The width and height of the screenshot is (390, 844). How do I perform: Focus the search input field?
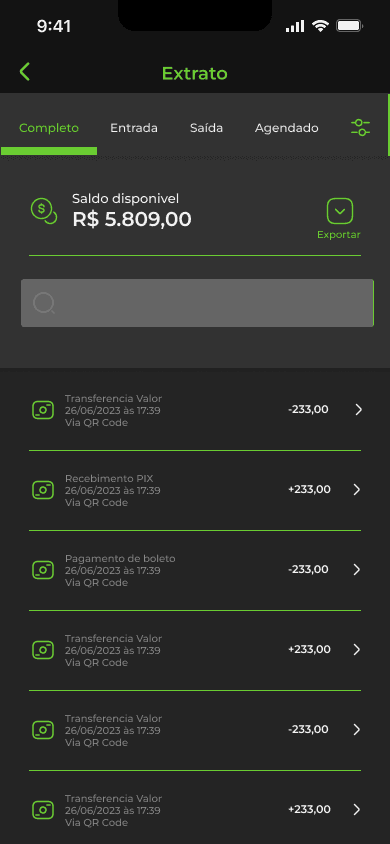pyautogui.click(x=197, y=303)
